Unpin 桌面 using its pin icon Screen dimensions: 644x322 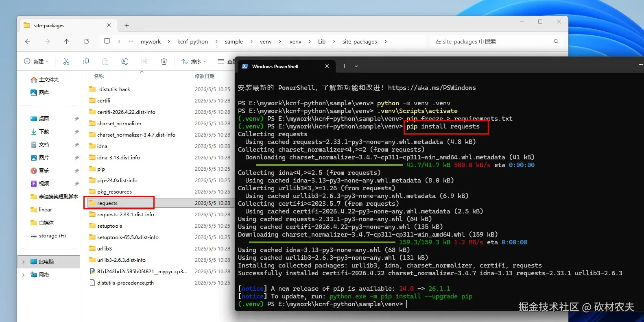coord(76,119)
